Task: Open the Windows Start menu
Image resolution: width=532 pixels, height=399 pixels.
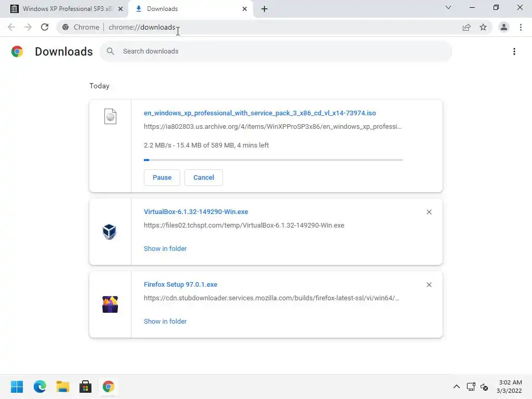Action: pyautogui.click(x=17, y=387)
